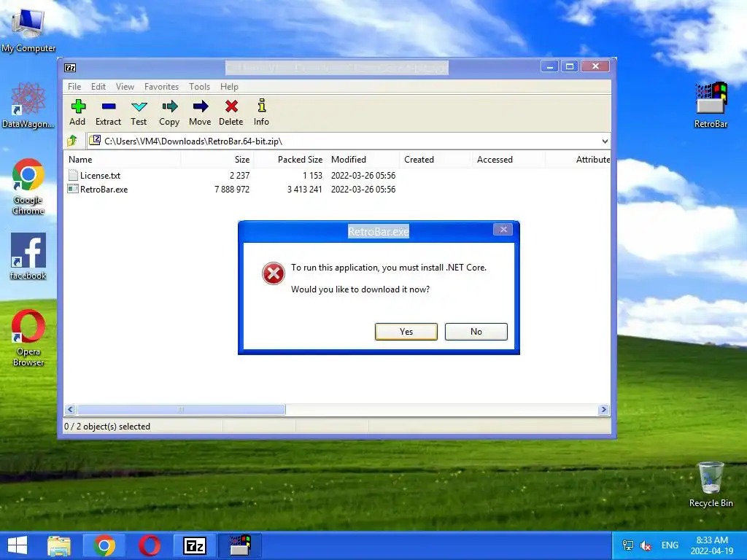Click the Copy toolbar icon

(169, 112)
